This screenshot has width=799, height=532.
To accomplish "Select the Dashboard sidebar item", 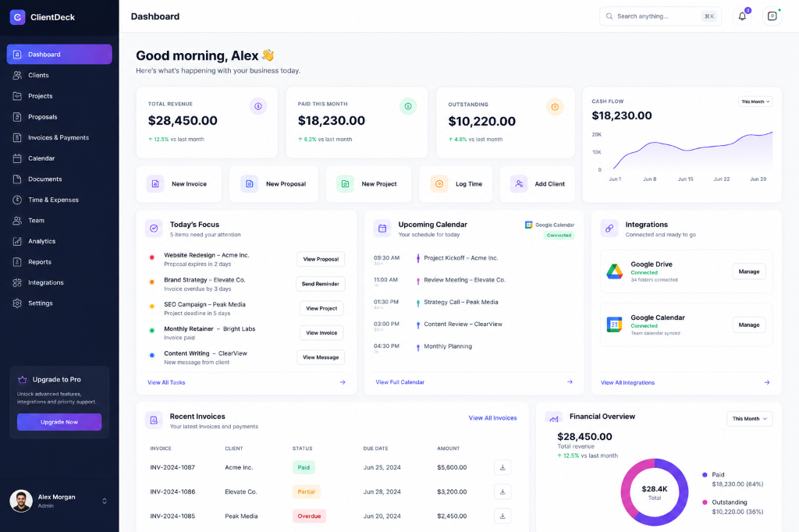I will click(59, 54).
